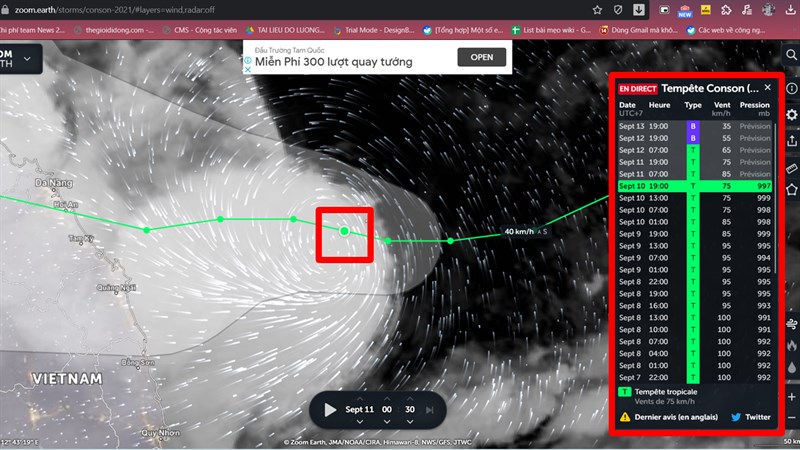Click the shield tracking protection icon
800x450 pixels.
click(618, 10)
